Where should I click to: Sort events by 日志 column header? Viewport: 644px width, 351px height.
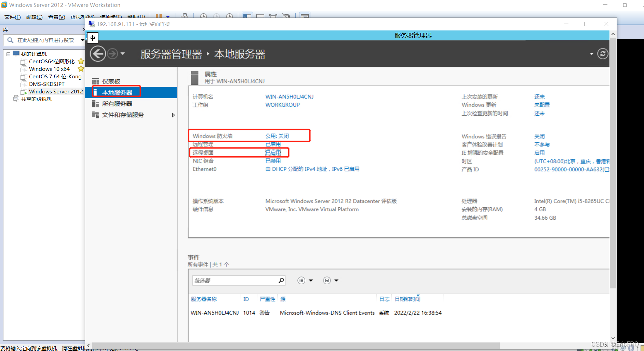click(384, 299)
